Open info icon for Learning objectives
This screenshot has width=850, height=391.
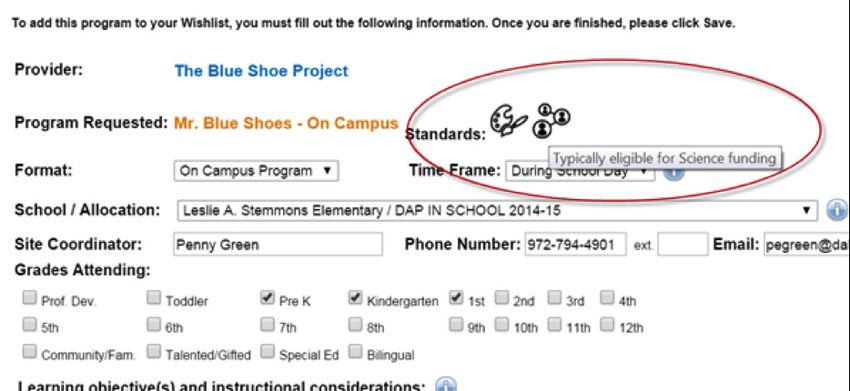pos(446,386)
